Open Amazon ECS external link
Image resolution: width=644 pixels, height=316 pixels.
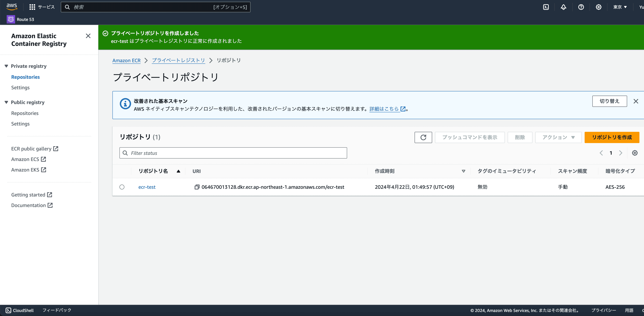coord(29,159)
